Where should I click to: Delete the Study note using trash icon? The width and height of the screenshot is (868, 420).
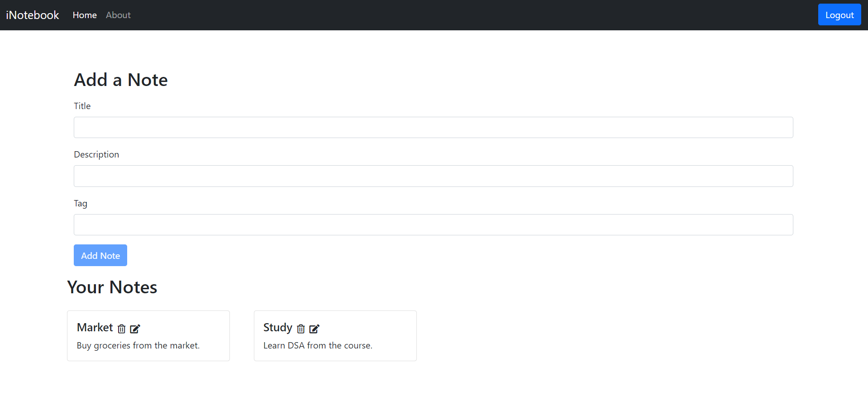click(x=301, y=329)
